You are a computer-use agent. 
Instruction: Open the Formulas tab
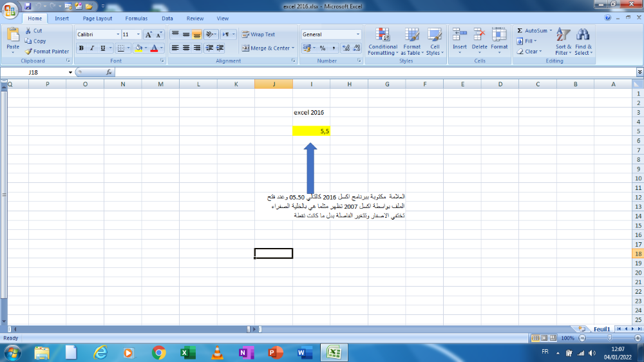tap(137, 19)
